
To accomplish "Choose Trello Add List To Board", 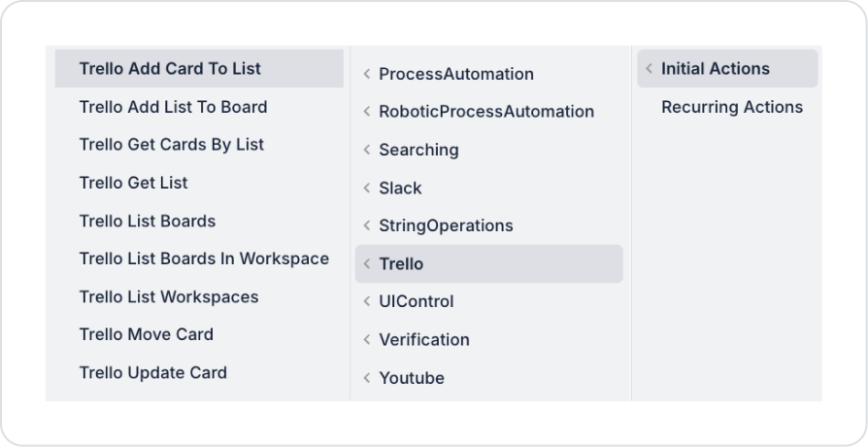I will [x=173, y=107].
